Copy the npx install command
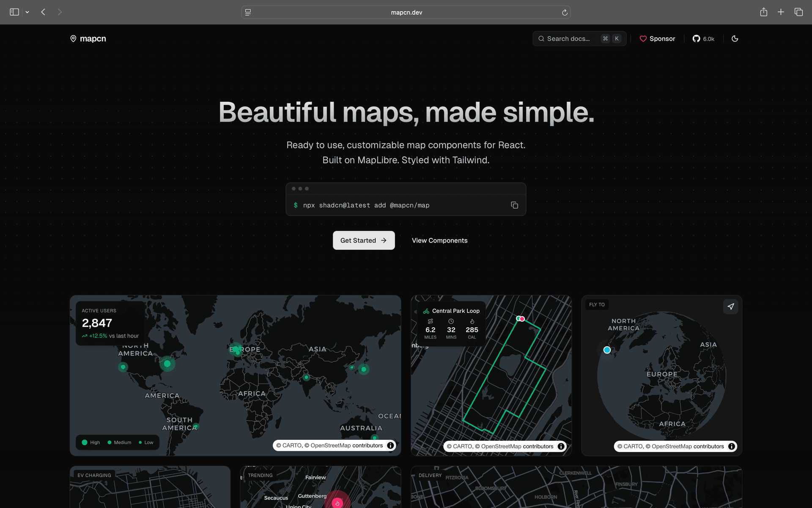This screenshot has width=812, height=508. (x=514, y=205)
